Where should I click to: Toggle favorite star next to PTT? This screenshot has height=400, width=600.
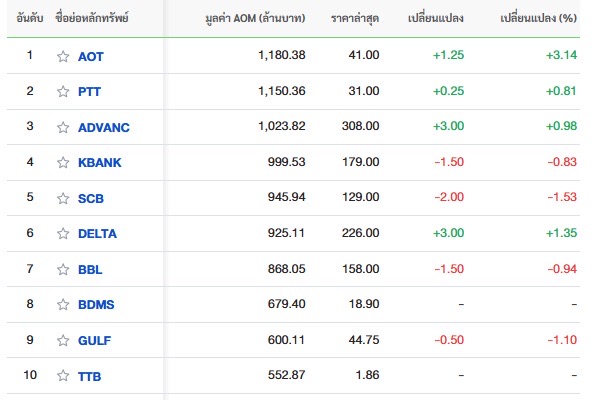(63, 91)
